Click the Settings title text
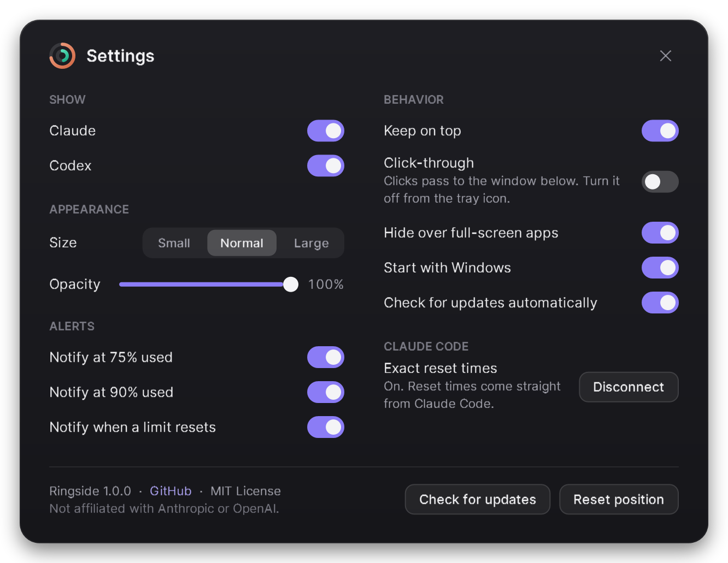This screenshot has width=728, height=563. (120, 56)
